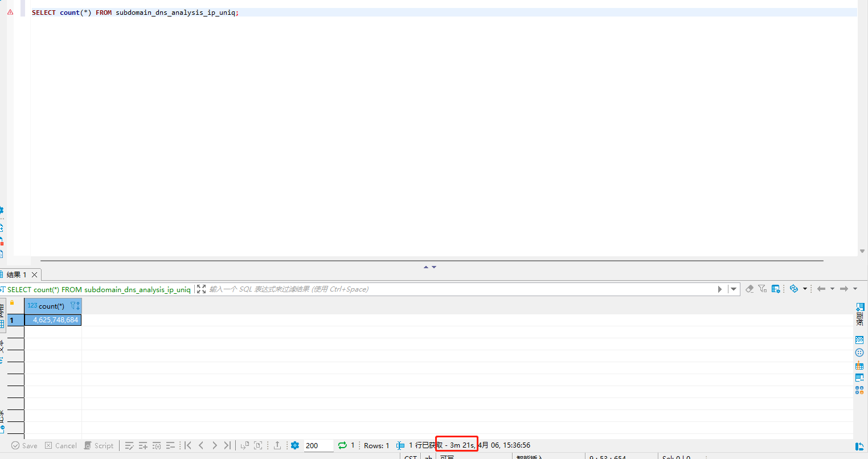Open the custom filter settings funnel icon
This screenshot has width=868, height=459.
(763, 289)
